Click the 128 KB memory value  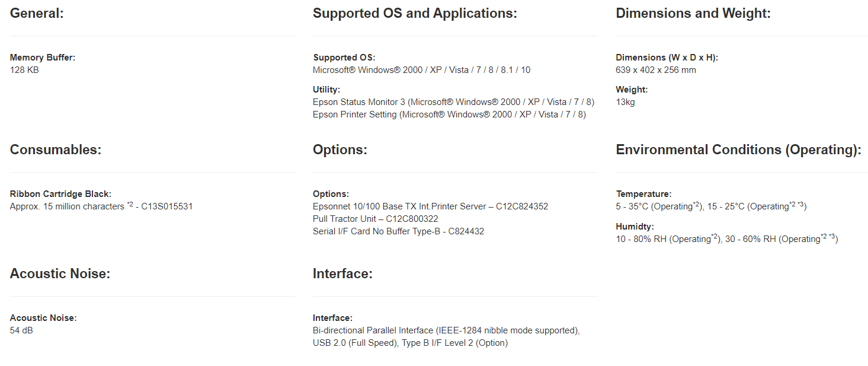[x=24, y=70]
